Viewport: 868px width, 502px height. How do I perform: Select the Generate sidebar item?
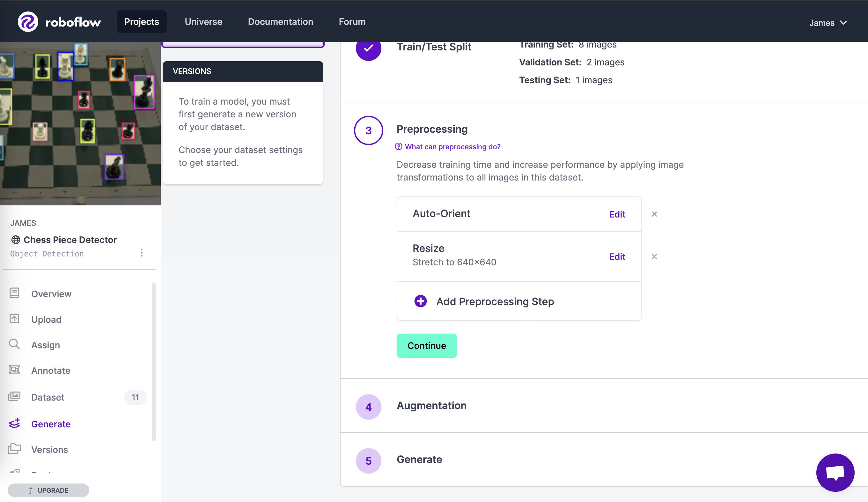(x=51, y=424)
